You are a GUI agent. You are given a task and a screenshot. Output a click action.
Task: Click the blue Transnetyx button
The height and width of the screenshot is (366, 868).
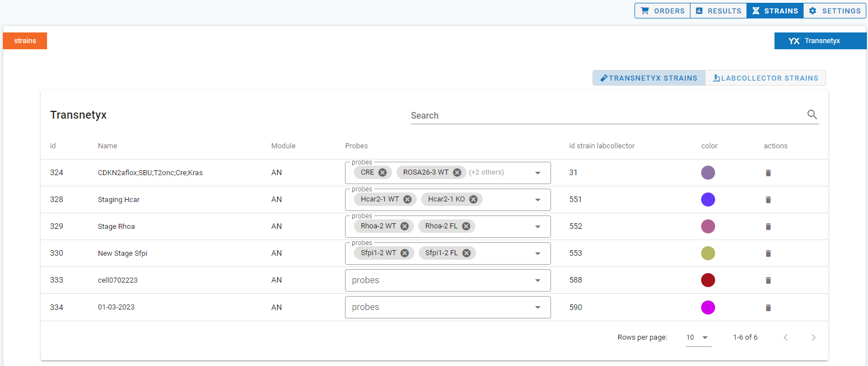pyautogui.click(x=820, y=41)
